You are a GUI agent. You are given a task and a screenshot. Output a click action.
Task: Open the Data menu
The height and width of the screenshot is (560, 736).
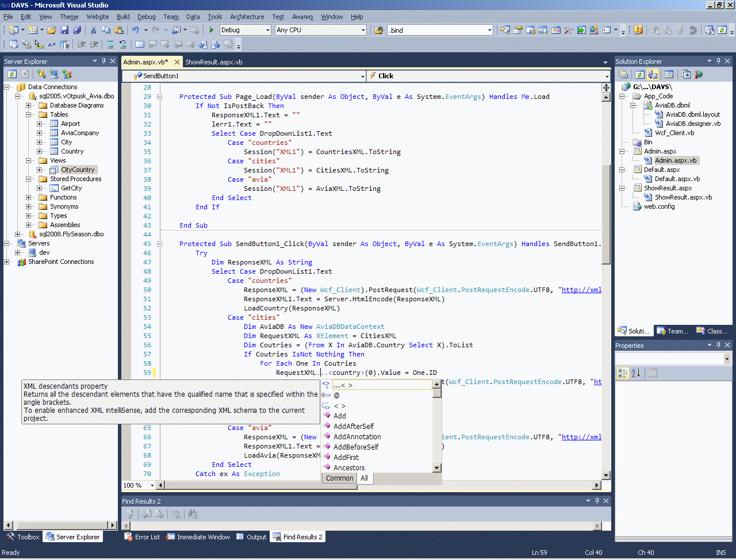point(193,17)
